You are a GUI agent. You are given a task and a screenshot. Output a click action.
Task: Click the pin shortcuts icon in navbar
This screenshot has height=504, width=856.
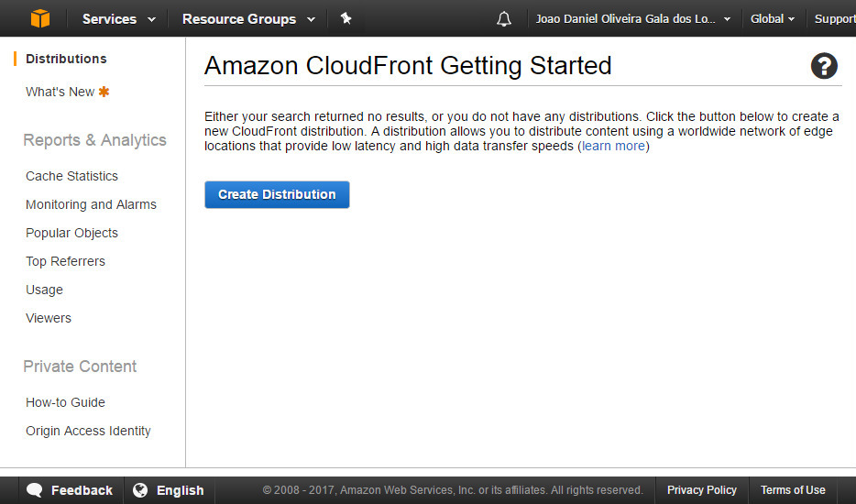pyautogui.click(x=346, y=18)
